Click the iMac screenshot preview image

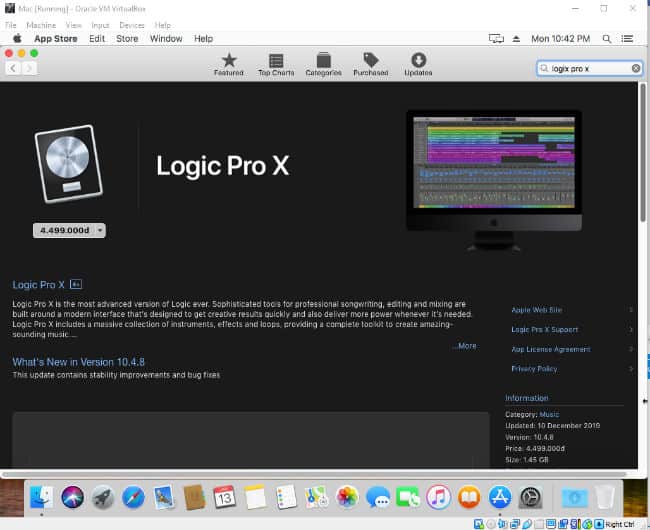(x=494, y=181)
